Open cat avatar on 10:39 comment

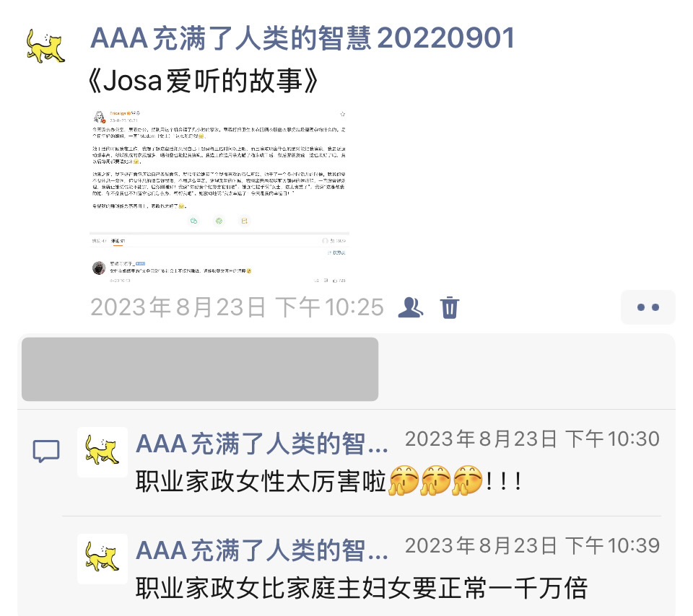click(103, 558)
